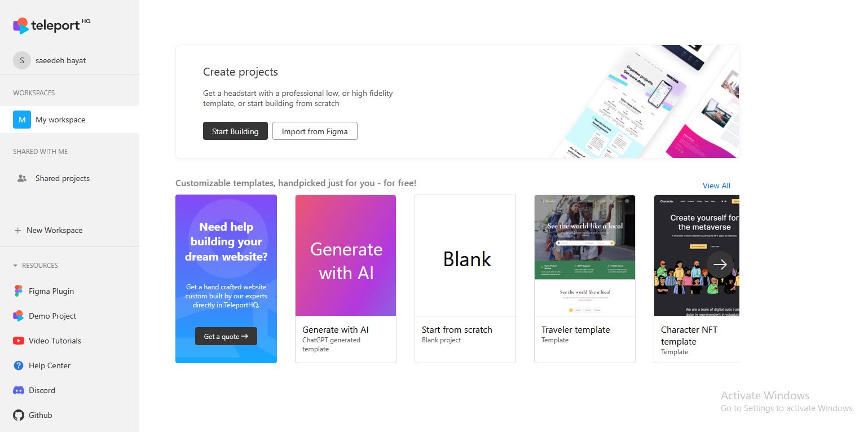Click the Get a quote button
This screenshot has height=432, width=868.
click(x=226, y=336)
